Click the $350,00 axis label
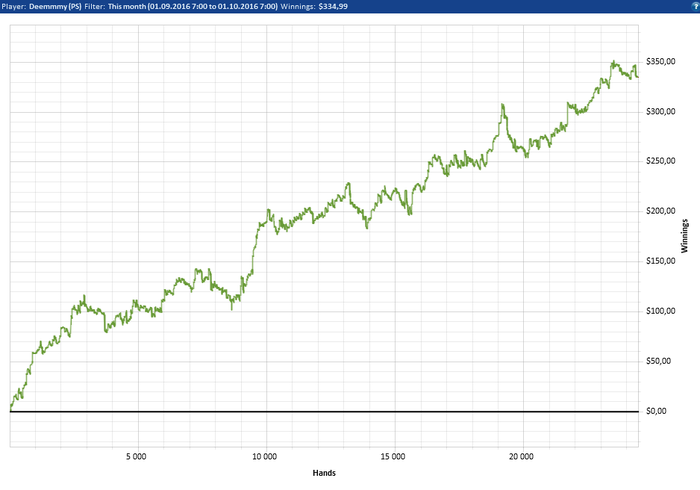 coord(661,62)
